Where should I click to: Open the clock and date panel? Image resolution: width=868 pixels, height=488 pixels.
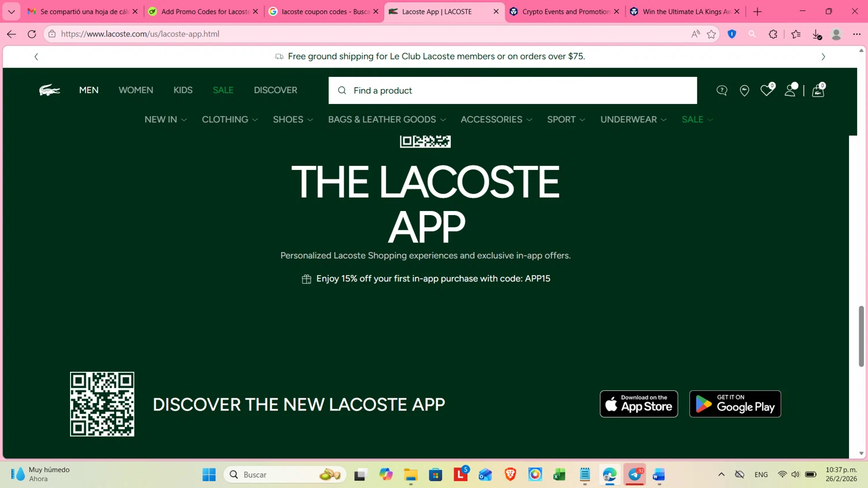(x=841, y=475)
